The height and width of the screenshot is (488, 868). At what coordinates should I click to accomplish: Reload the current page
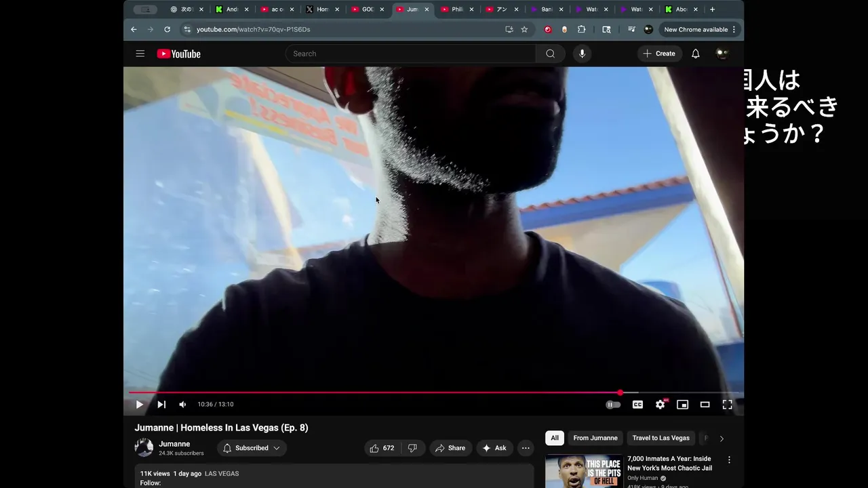click(167, 29)
